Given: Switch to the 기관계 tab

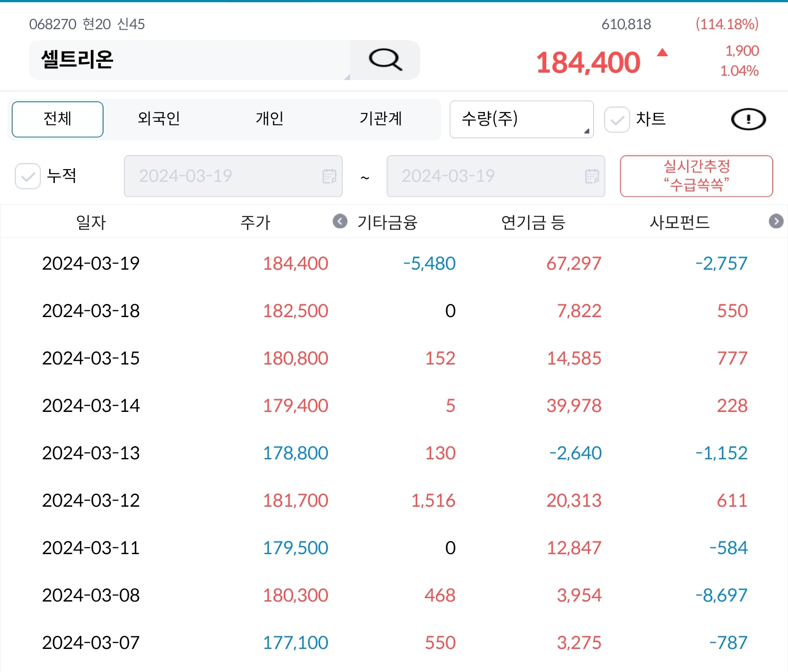Looking at the screenshot, I should pyautogui.click(x=381, y=119).
